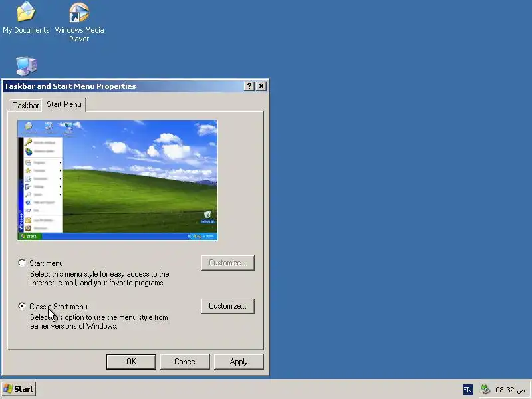
Task: Click the description text "earlier versions of Windows"
Action: pyautogui.click(x=74, y=326)
